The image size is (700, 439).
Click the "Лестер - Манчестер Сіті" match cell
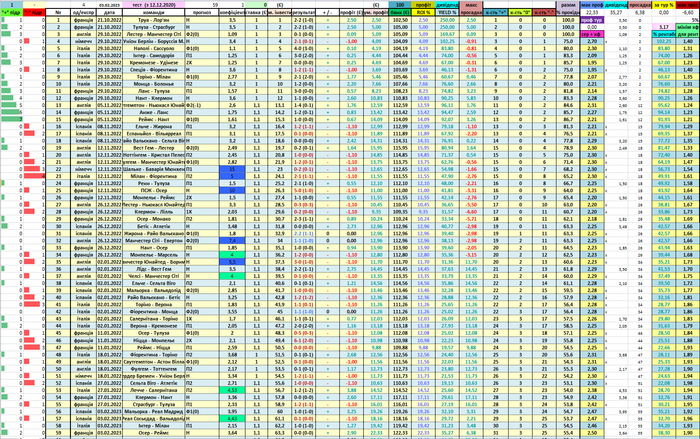(x=154, y=34)
